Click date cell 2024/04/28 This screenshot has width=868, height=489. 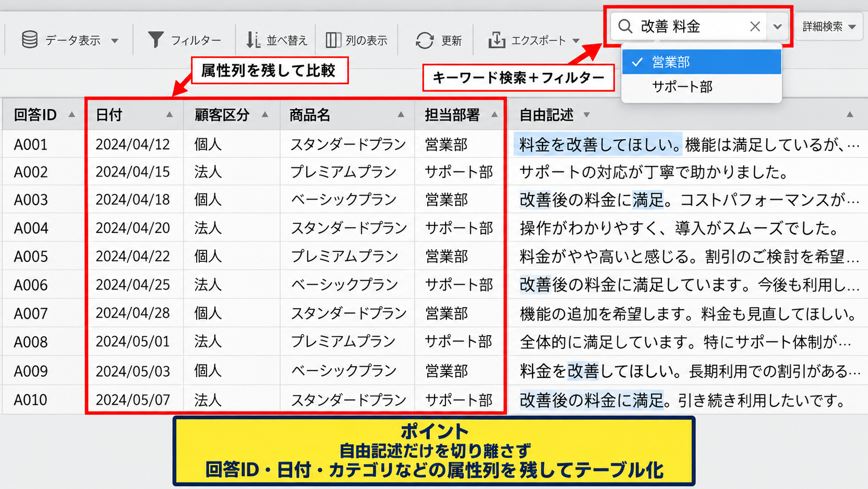click(133, 313)
